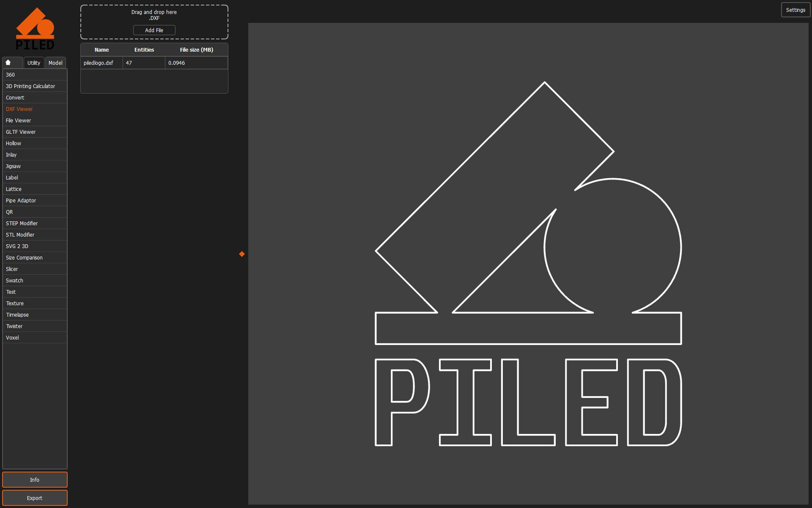The image size is (812, 508).
Task: Open the Swatch tool
Action: (35, 280)
